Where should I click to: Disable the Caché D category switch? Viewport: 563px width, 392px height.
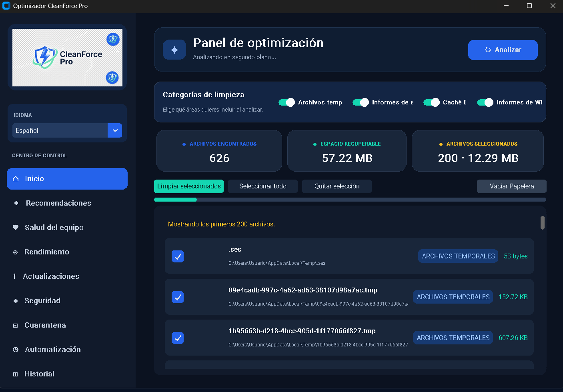(x=431, y=102)
